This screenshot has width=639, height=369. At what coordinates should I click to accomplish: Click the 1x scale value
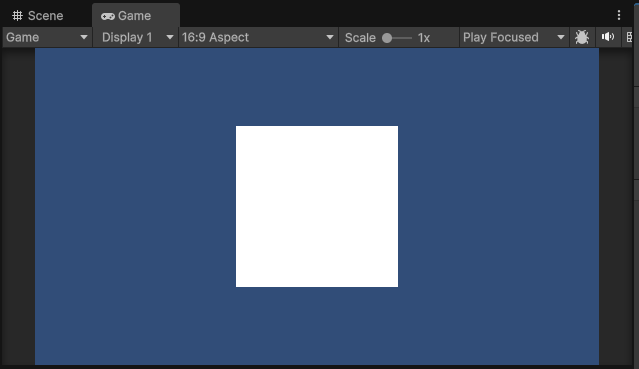pyautogui.click(x=424, y=38)
